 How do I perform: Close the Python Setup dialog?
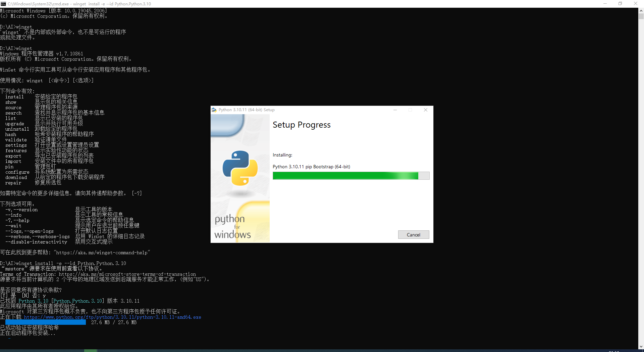click(x=425, y=110)
